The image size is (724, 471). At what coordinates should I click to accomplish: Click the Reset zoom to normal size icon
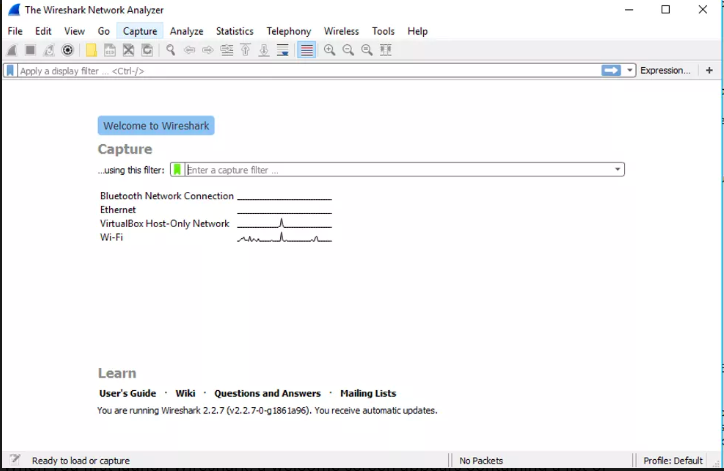[367, 50]
